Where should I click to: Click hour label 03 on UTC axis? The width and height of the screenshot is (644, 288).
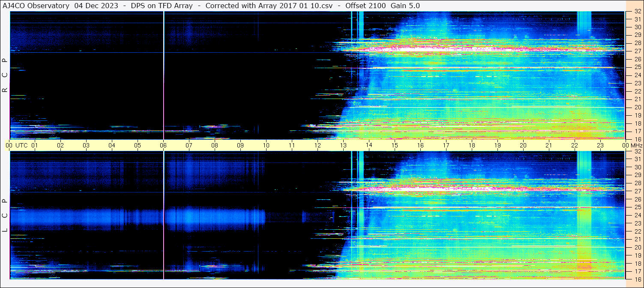point(86,145)
